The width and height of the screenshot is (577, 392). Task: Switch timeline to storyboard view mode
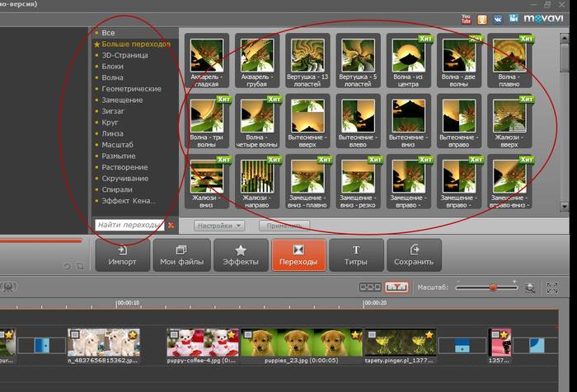click(x=368, y=287)
